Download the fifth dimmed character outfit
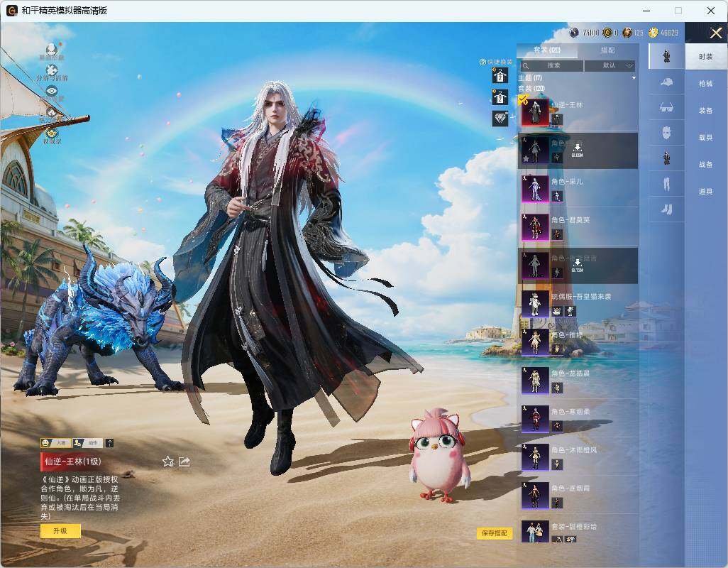The height and width of the screenshot is (568, 728). pos(577,266)
